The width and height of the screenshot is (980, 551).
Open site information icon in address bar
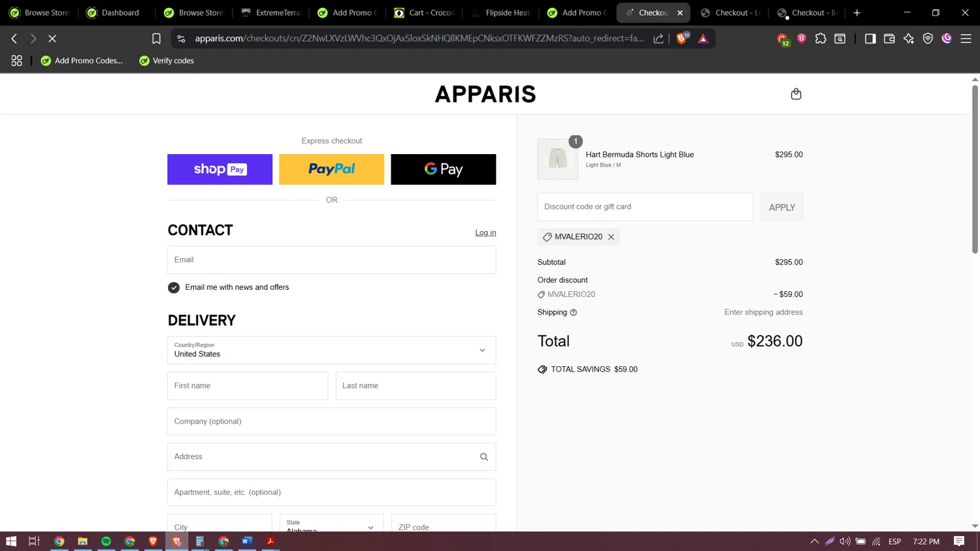tap(181, 39)
